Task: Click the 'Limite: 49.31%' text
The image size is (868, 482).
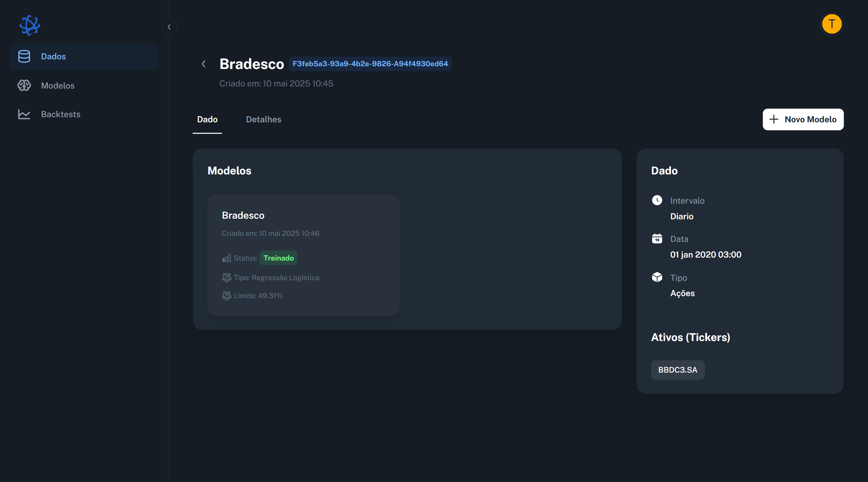Action: click(x=258, y=296)
